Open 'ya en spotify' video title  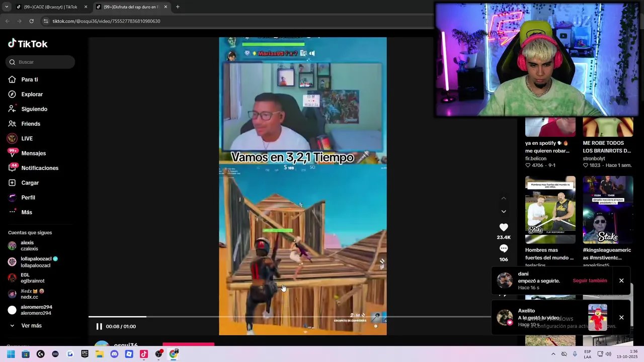click(547, 147)
